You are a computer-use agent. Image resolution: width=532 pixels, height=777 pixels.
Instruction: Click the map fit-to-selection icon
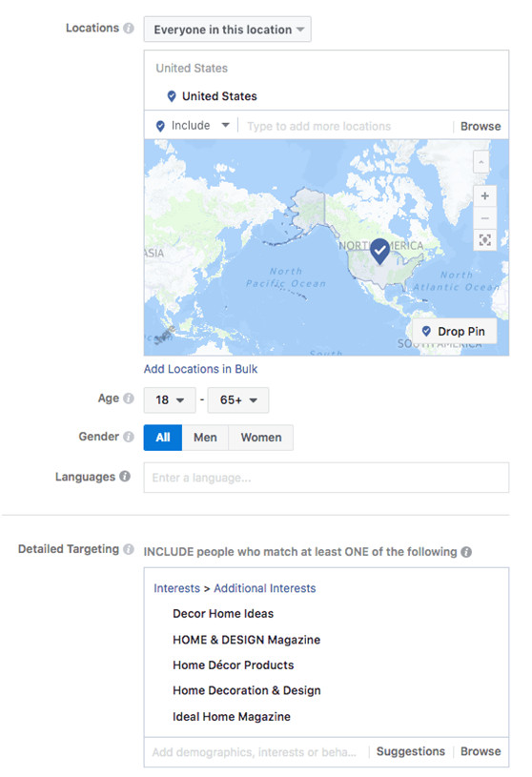pyautogui.click(x=485, y=240)
